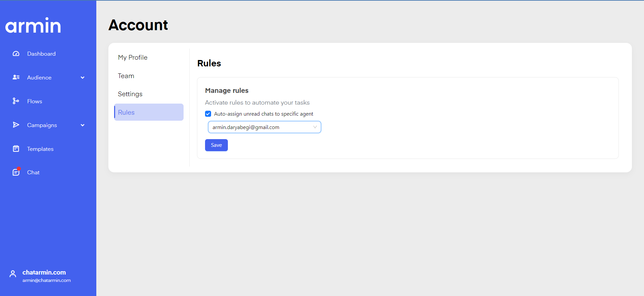Open the agent email dropdown
The width and height of the screenshot is (644, 296).
click(264, 127)
